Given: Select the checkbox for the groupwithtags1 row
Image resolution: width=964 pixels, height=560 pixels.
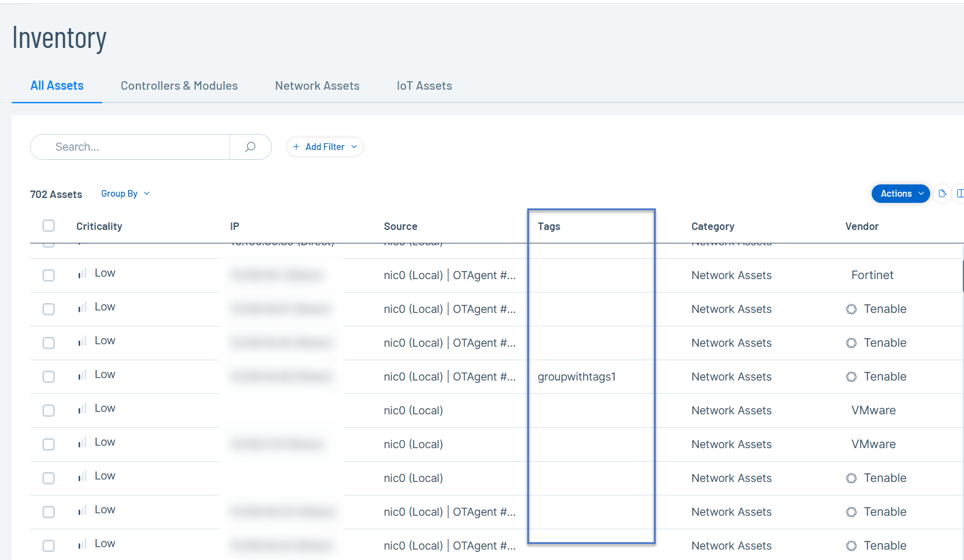Looking at the screenshot, I should [x=49, y=377].
